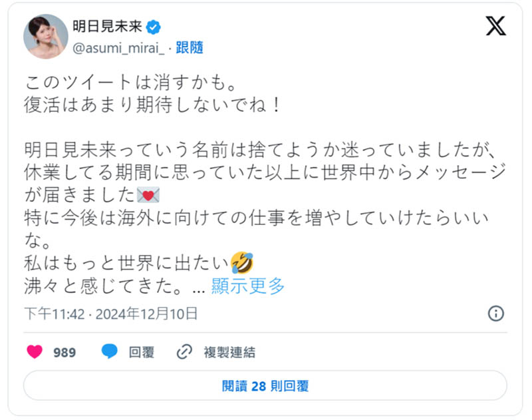This screenshot has width=532, height=420.
Task: Click the 回覆 reply label
Action: (x=141, y=352)
